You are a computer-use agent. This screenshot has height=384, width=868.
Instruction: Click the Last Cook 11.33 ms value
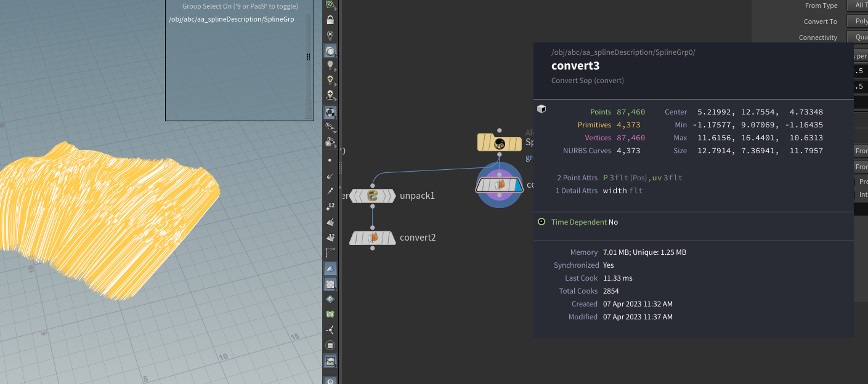(617, 278)
